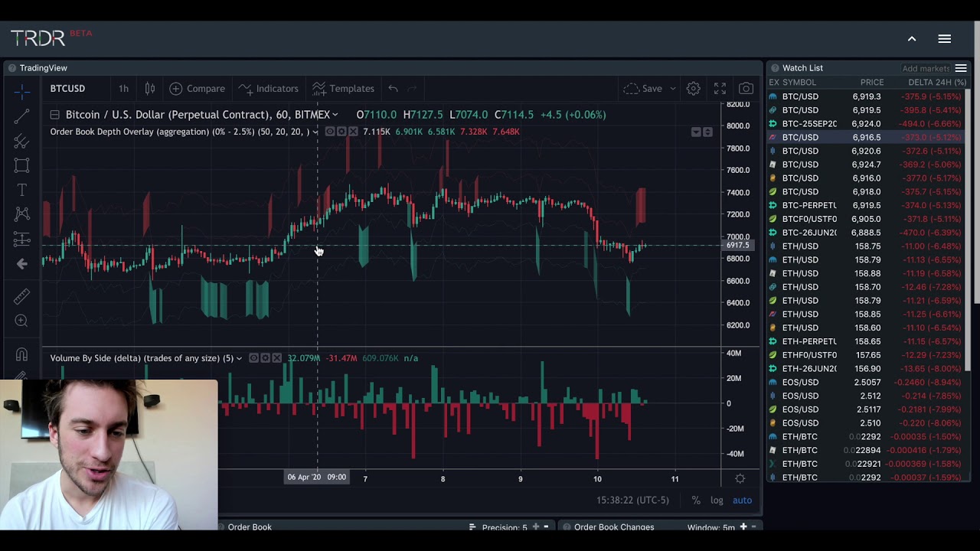Hide the Order Book Depth Overlay indicator
The image size is (980, 551).
[x=329, y=132]
